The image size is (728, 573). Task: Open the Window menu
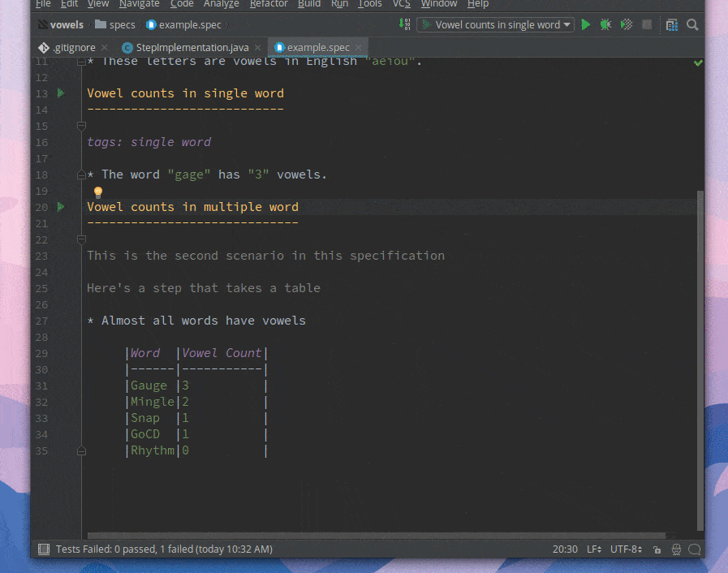pos(438,4)
